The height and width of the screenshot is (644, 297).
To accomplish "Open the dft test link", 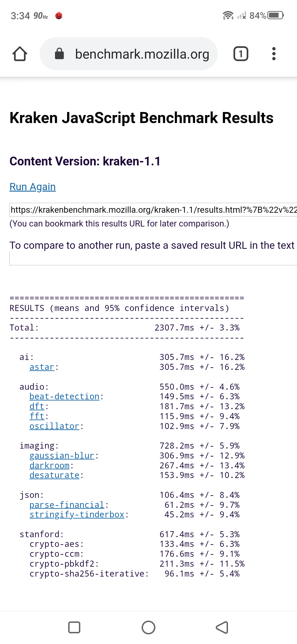I will coord(37,406).
